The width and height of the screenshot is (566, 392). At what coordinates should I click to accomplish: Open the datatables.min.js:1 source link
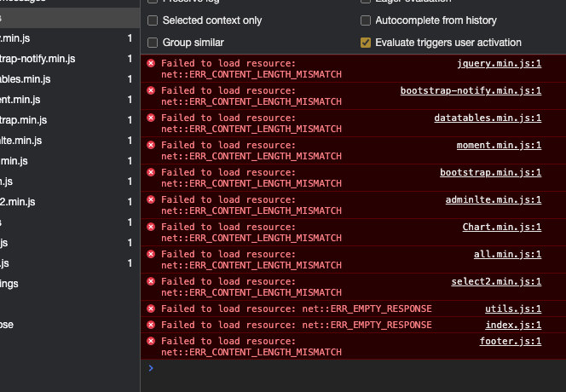tap(488, 118)
